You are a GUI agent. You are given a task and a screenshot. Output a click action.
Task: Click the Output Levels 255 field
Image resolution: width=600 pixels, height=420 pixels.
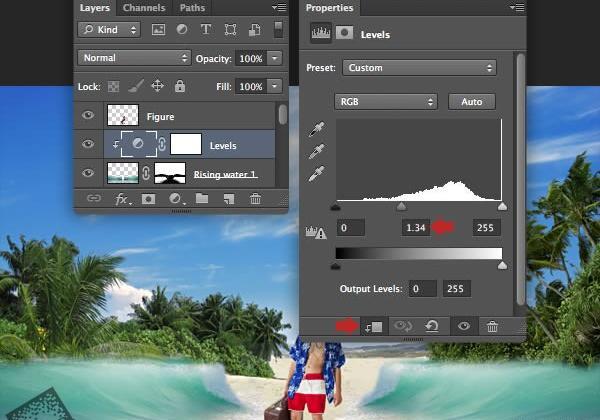457,288
